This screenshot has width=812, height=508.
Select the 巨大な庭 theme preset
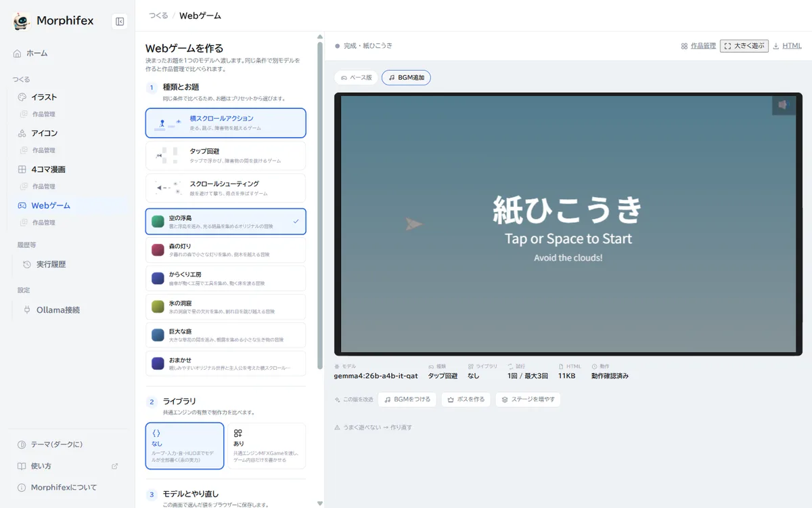point(225,335)
